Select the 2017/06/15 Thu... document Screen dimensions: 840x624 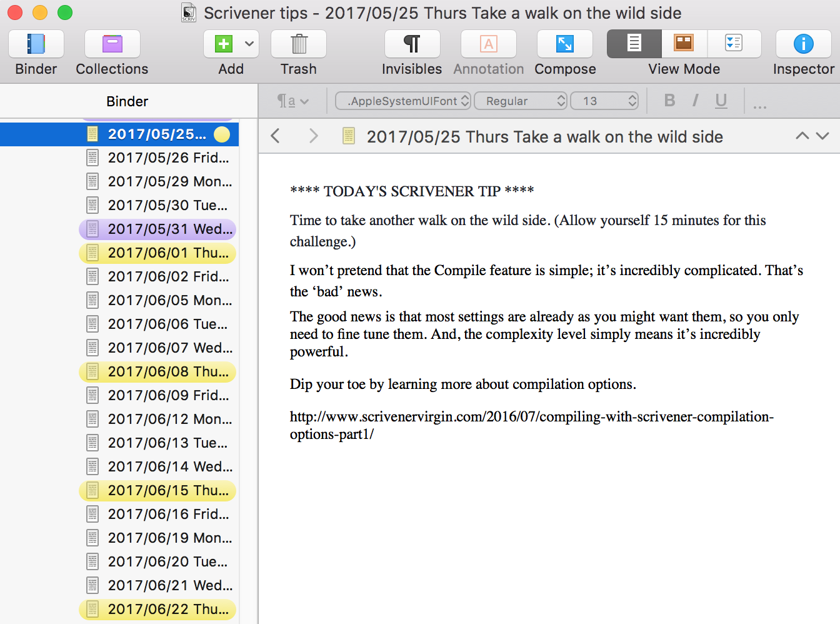(157, 490)
